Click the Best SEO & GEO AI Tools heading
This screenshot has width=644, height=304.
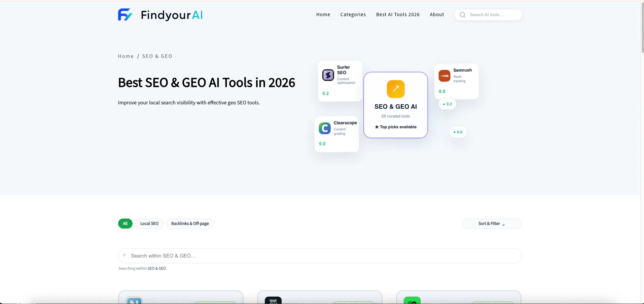click(x=207, y=83)
